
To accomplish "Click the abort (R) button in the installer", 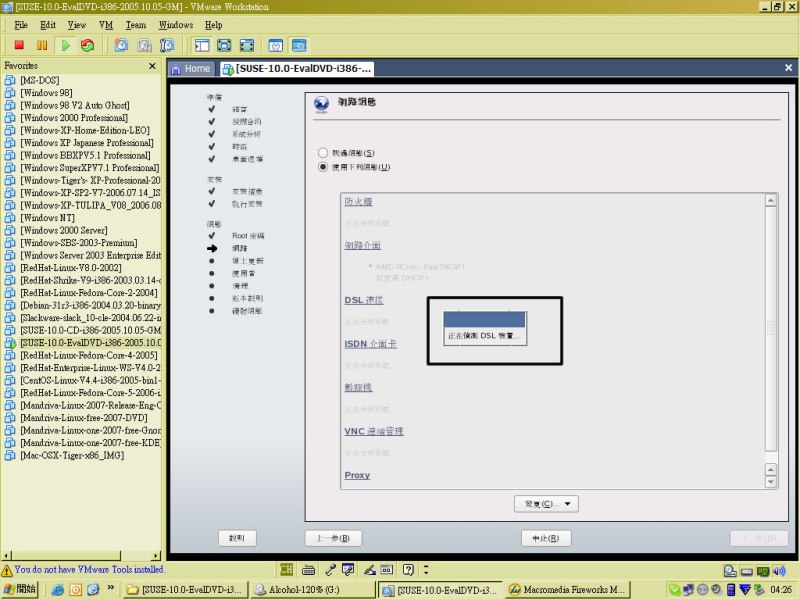I will pyautogui.click(x=546, y=538).
